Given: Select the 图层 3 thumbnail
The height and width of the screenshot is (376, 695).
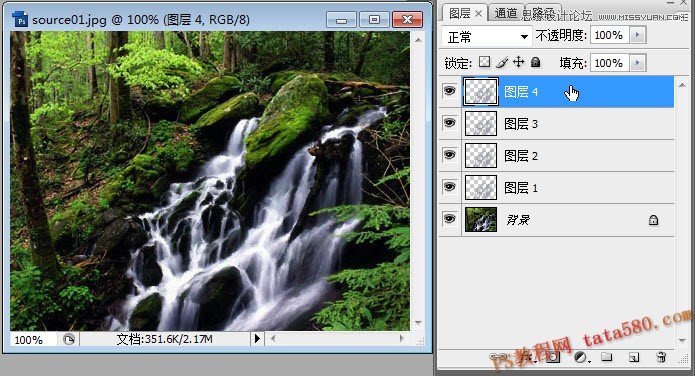Looking at the screenshot, I should 481,123.
